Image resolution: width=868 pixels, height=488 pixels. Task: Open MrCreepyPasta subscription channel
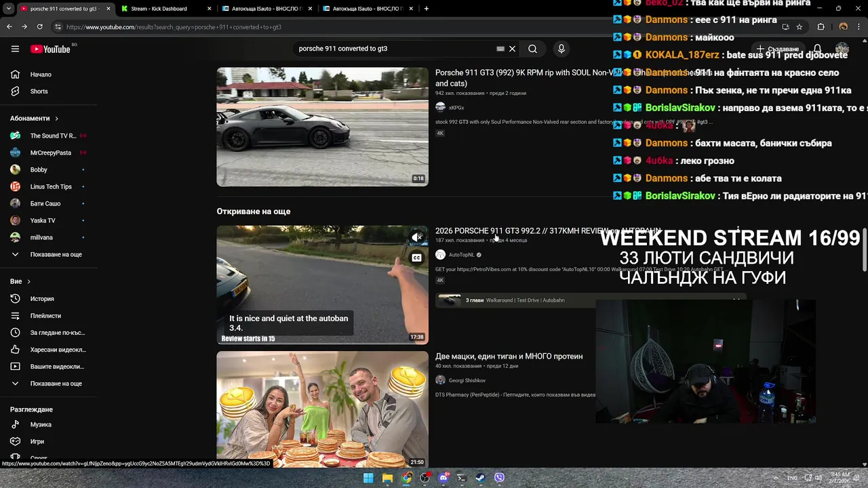pos(49,152)
